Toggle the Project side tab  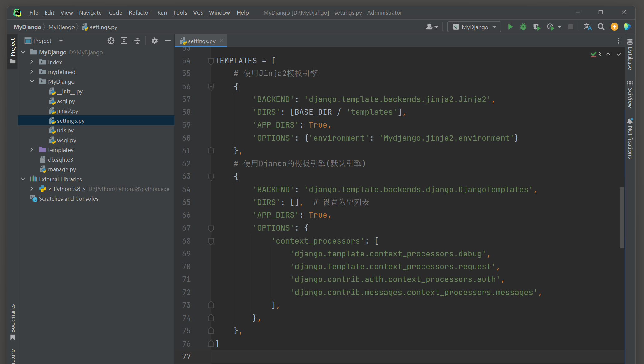coord(12,51)
